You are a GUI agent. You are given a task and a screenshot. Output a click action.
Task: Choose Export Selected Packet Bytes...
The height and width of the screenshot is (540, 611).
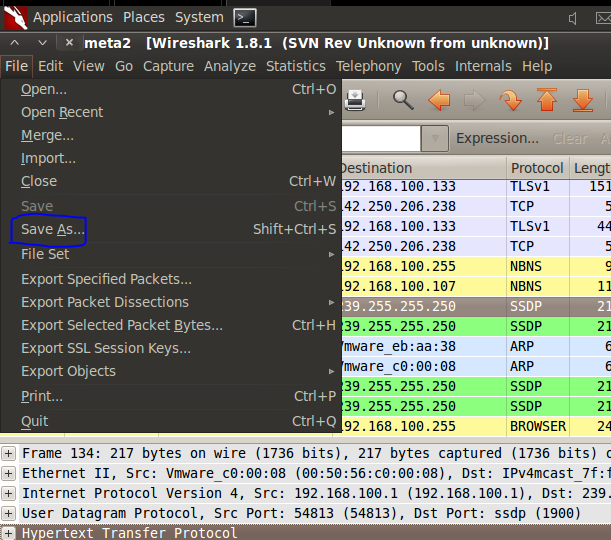coord(171,325)
